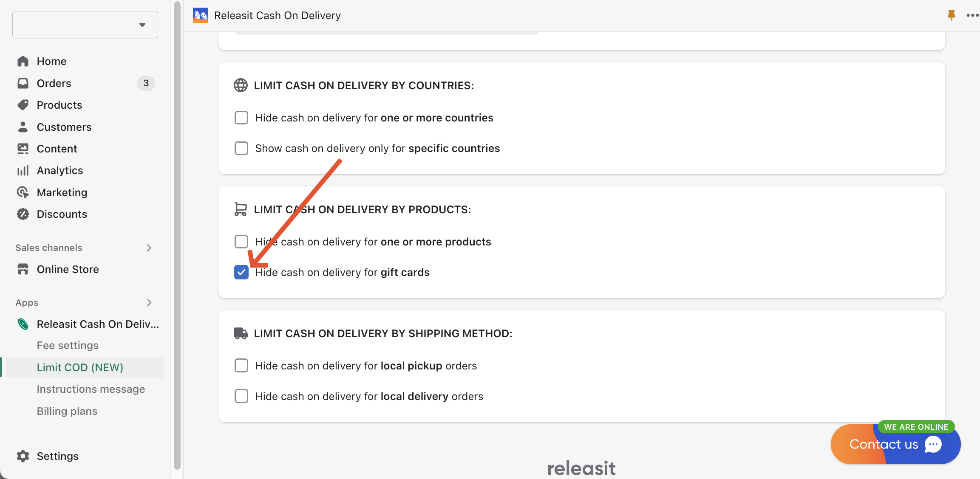980x479 pixels.
Task: Select the Discounts badge icon
Action: tap(23, 214)
